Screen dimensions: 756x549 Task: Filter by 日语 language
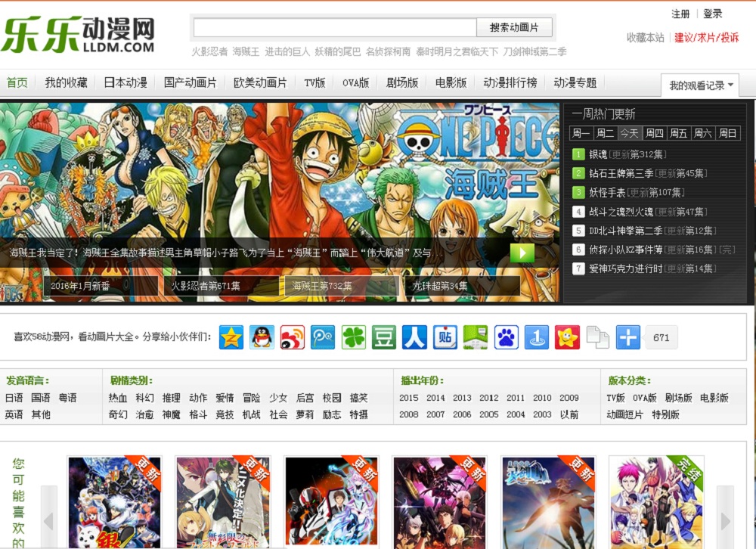click(14, 398)
